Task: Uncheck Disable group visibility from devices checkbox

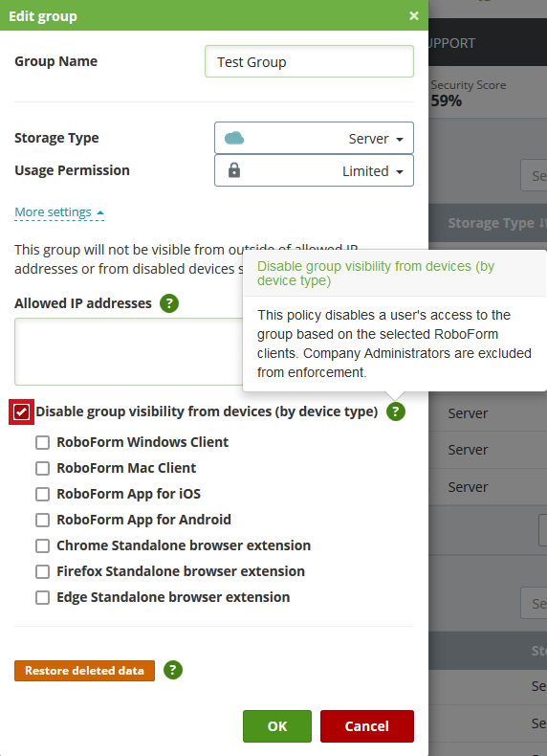Action: (x=22, y=412)
